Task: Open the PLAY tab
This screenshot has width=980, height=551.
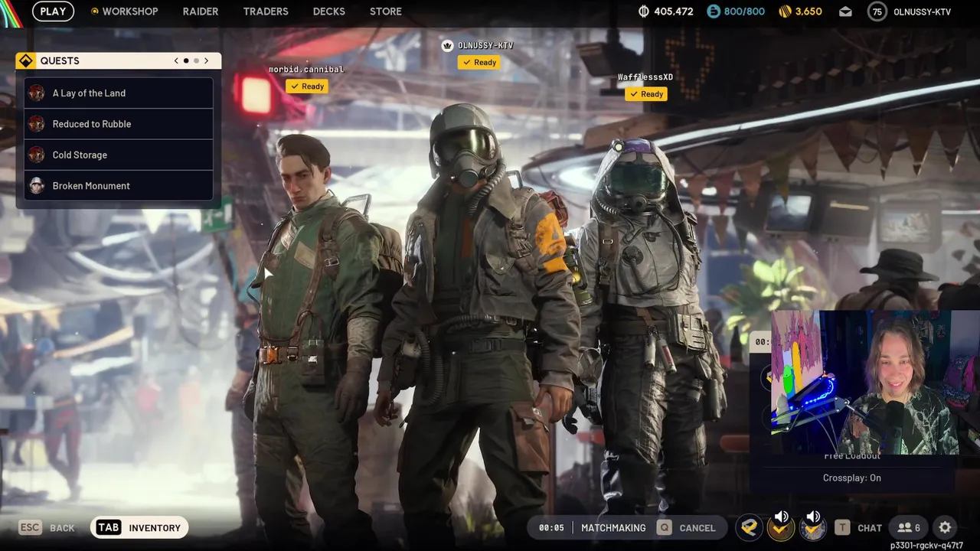Action: tap(53, 11)
